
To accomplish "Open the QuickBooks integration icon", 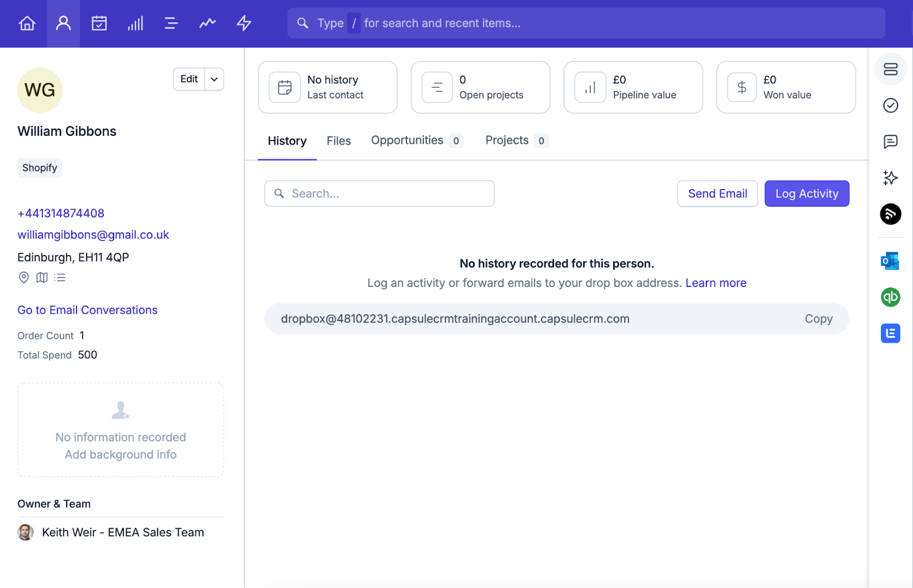I will pyautogui.click(x=890, y=297).
